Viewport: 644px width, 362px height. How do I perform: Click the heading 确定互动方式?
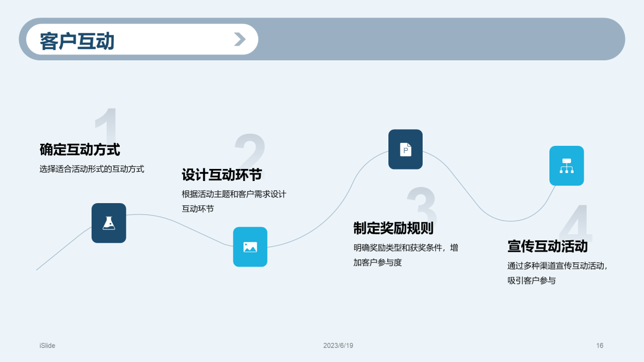[x=79, y=149]
